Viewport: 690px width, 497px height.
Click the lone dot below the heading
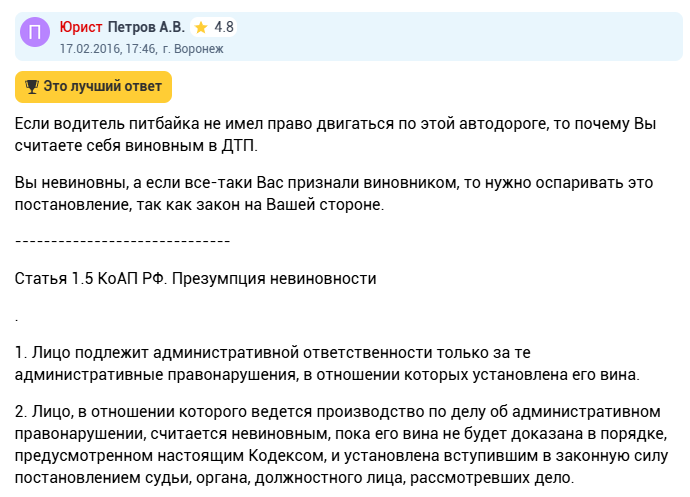coord(17,315)
